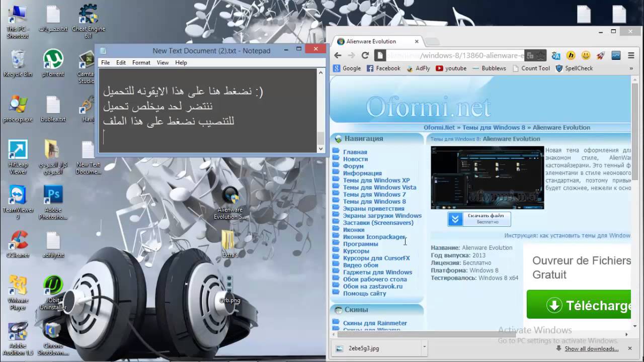Select the Alienware Evolution browser tab
644x362 pixels.
375,41
